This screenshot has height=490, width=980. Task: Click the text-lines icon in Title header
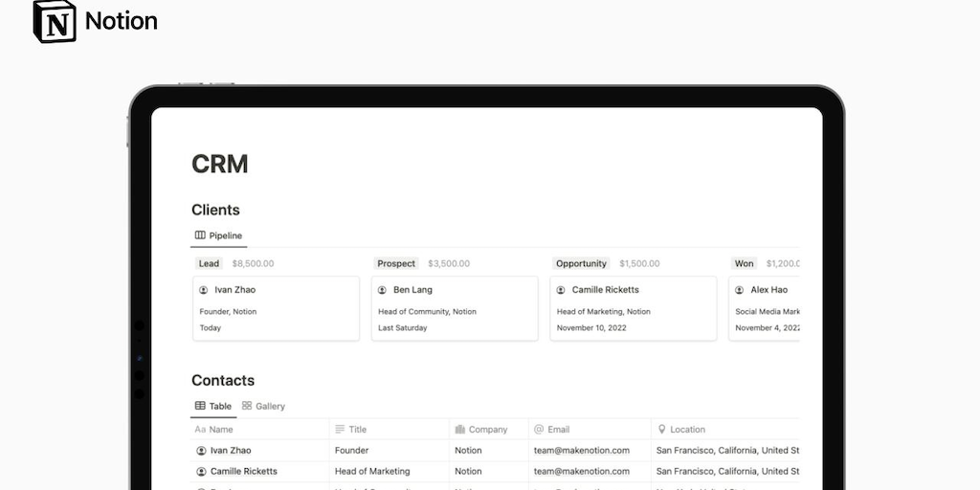pyautogui.click(x=340, y=430)
